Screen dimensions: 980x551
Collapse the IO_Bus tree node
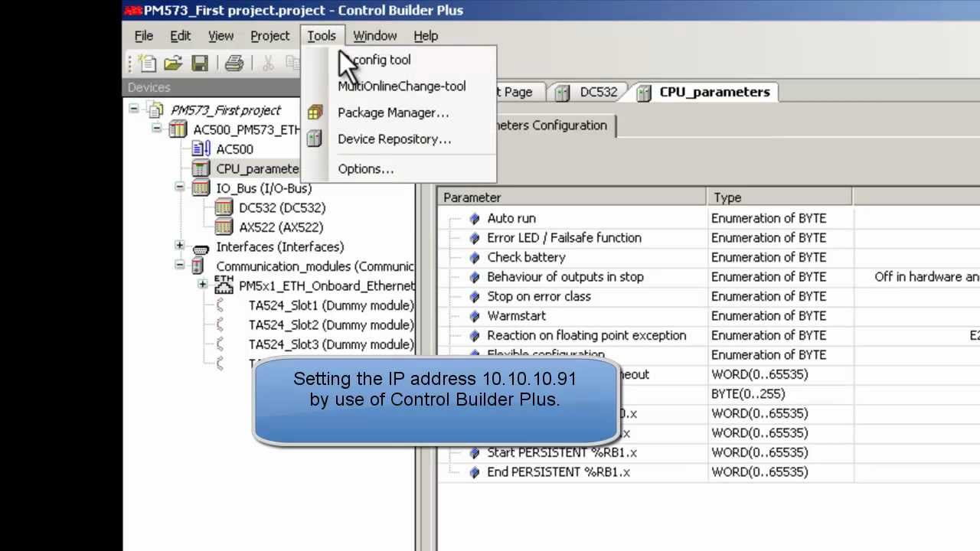click(180, 187)
